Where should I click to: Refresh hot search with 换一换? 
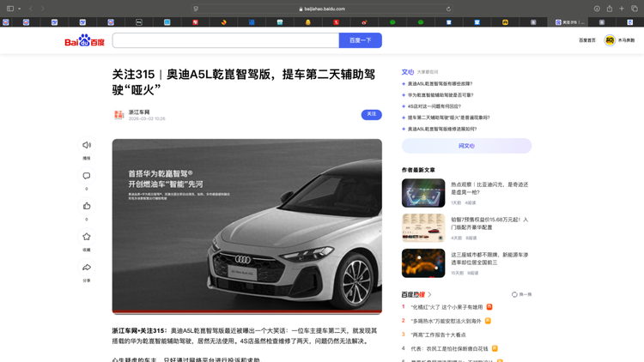click(x=521, y=294)
